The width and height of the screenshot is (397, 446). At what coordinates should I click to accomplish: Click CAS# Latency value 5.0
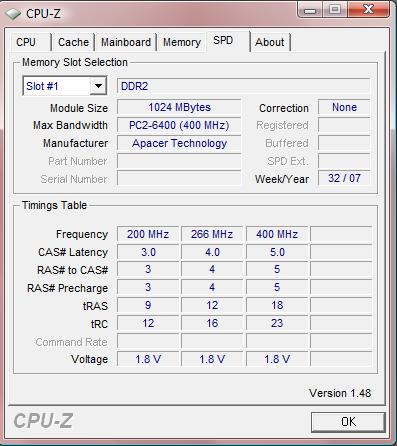277,252
